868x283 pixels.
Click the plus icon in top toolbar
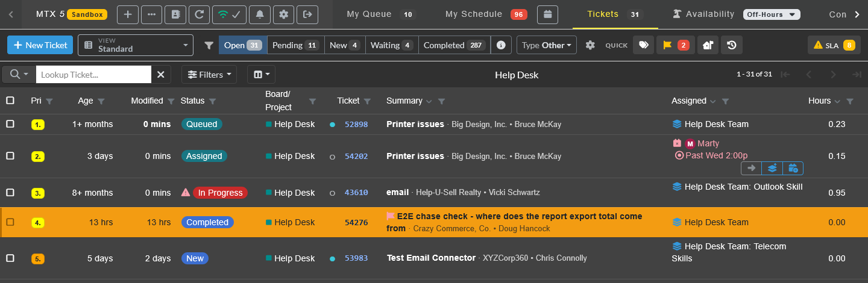pos(127,14)
